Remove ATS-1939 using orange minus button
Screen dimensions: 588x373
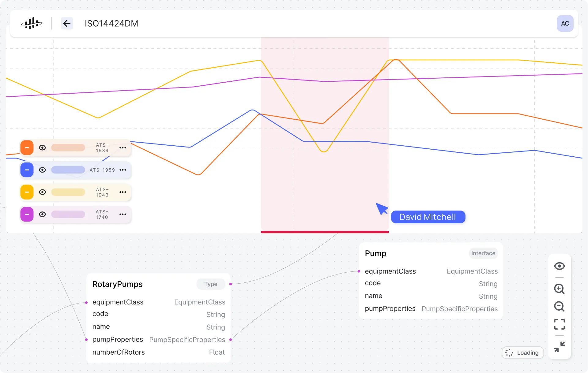[27, 148]
